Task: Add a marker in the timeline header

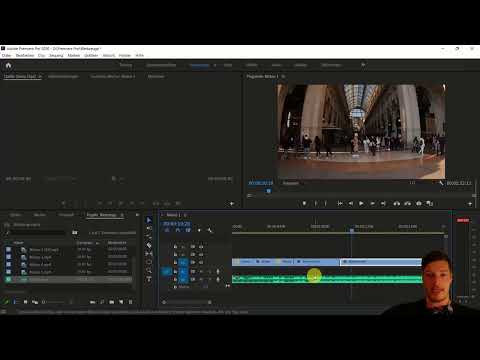Action: (x=199, y=230)
